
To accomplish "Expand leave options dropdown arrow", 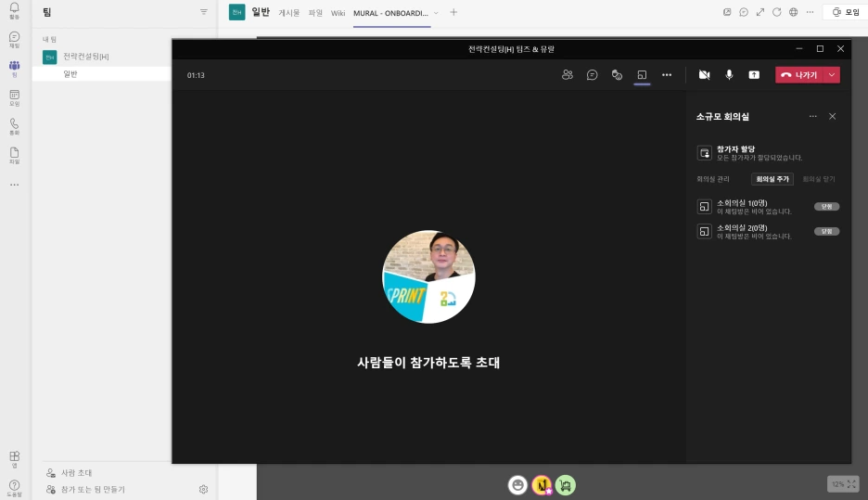I will 832,75.
